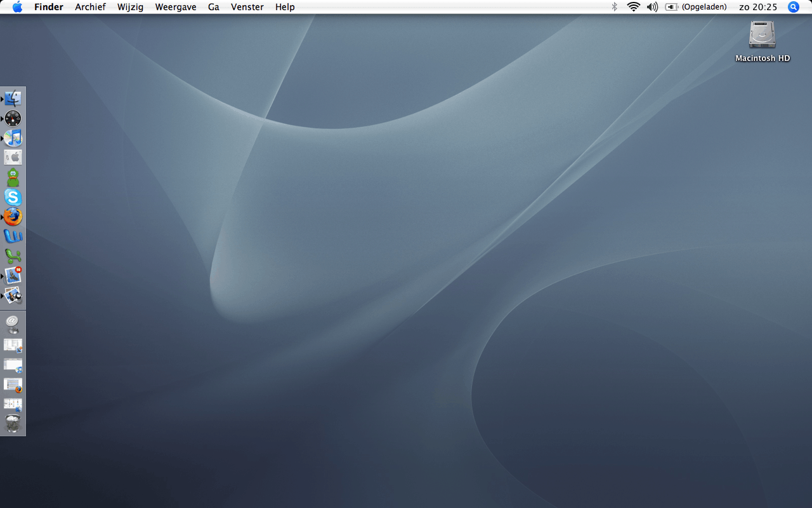The width and height of the screenshot is (812, 508).
Task: Open the Weergave menu
Action: click(176, 7)
